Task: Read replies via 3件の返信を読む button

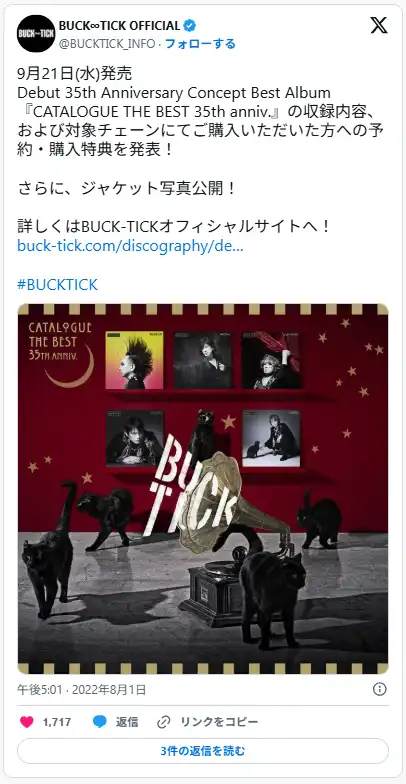Action: click(203, 751)
